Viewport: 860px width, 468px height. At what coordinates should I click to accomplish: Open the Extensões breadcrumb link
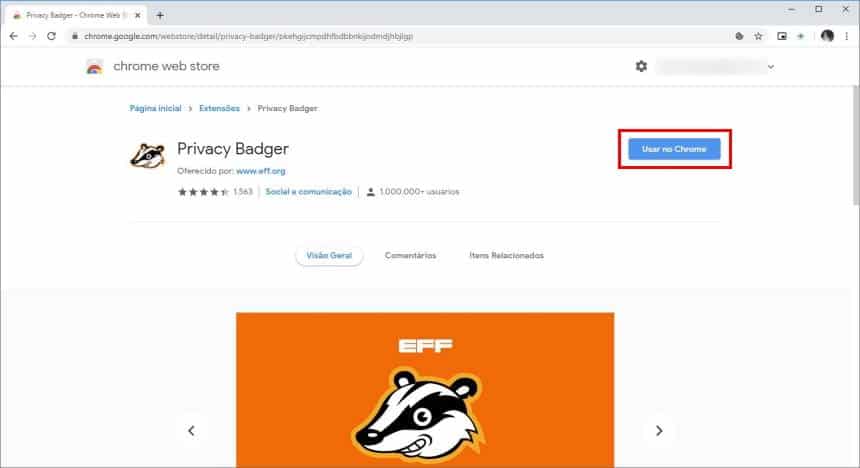tap(219, 108)
